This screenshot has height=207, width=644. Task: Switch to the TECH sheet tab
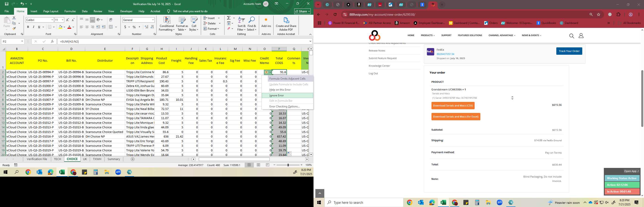click(x=58, y=159)
